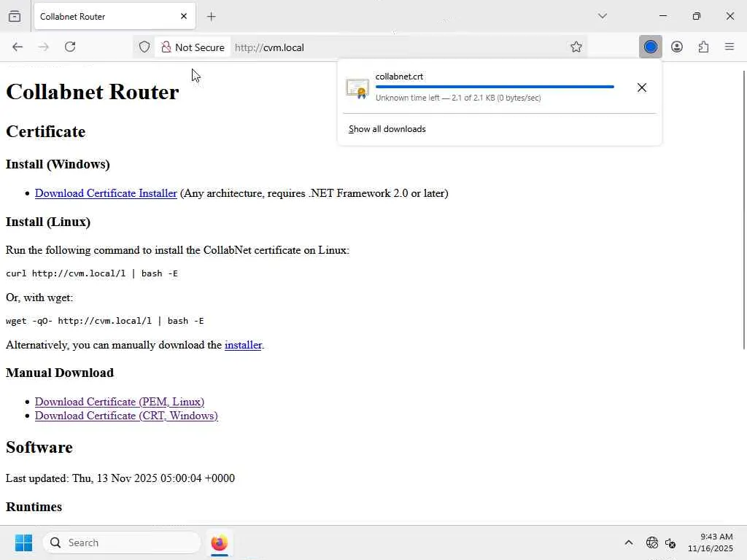Show hidden system tray icons
Viewport: 747px width, 560px height.
[x=629, y=542]
